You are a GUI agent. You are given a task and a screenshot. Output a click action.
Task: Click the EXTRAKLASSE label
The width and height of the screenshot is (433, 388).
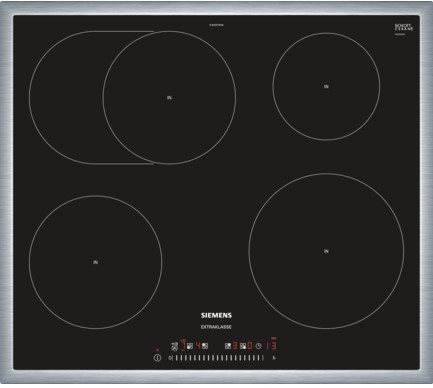[216, 327]
